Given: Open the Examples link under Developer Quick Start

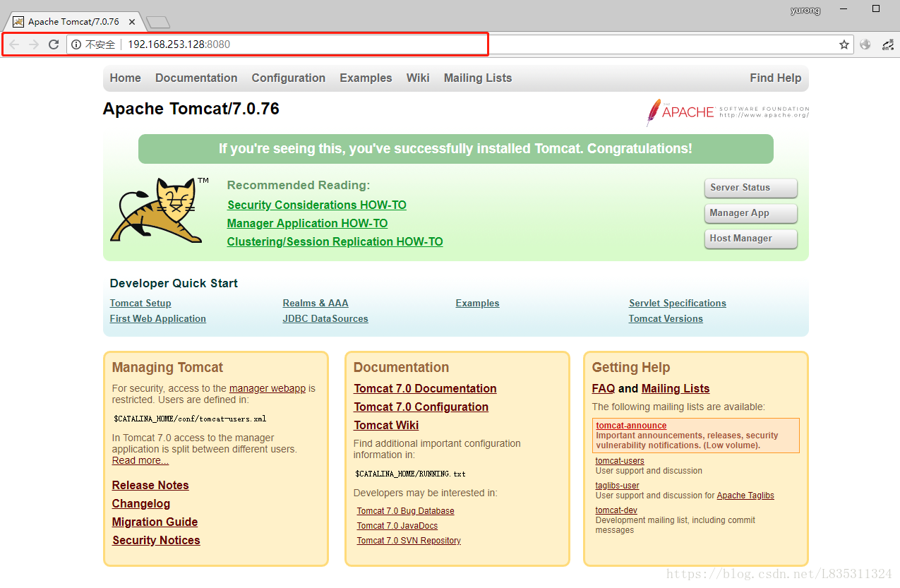Looking at the screenshot, I should [x=477, y=303].
